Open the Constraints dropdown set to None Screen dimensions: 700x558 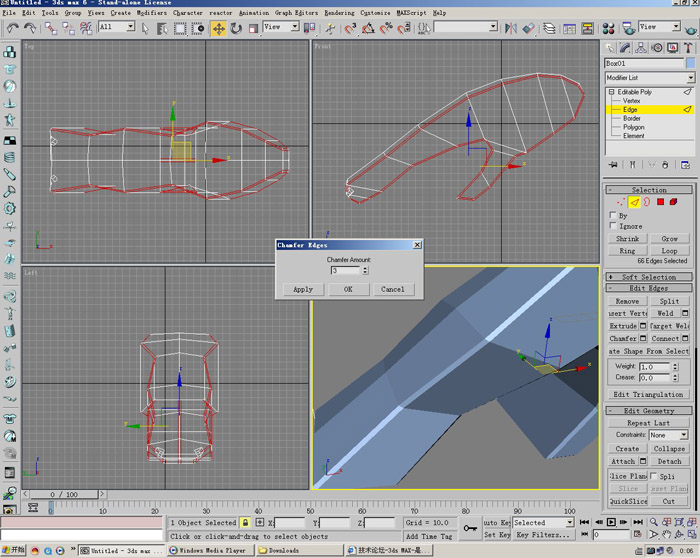coord(668,435)
